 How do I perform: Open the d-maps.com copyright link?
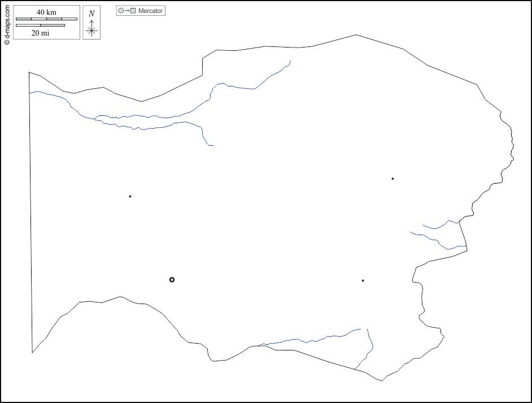click(x=7, y=23)
